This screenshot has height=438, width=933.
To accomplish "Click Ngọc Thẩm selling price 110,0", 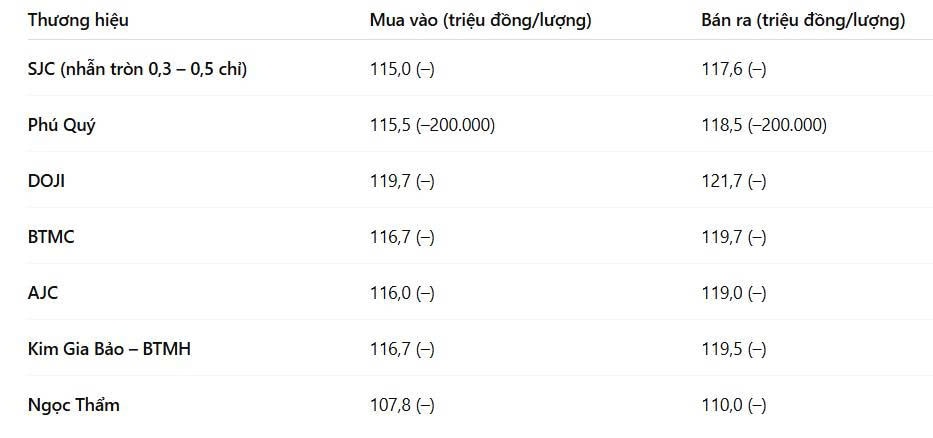I will pos(734,405).
